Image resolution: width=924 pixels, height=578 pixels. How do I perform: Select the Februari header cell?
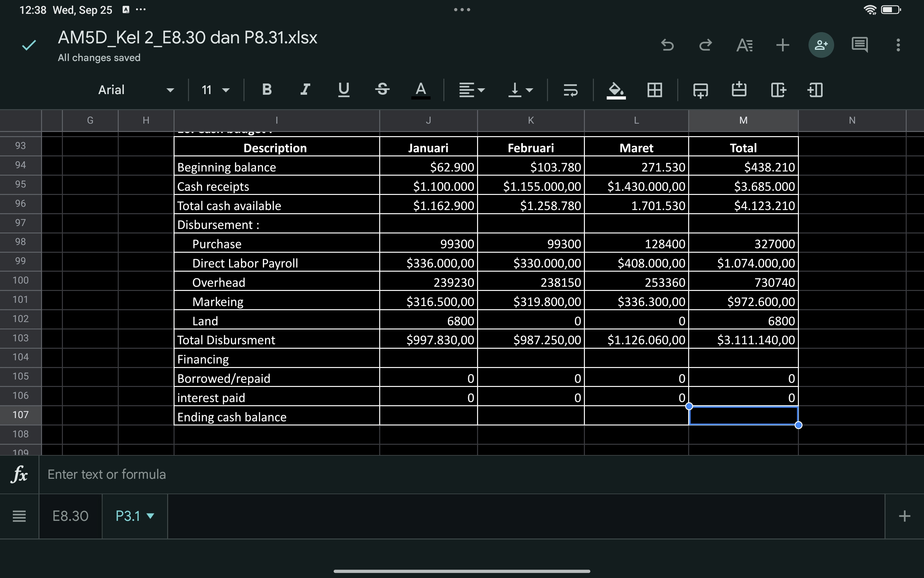531,147
